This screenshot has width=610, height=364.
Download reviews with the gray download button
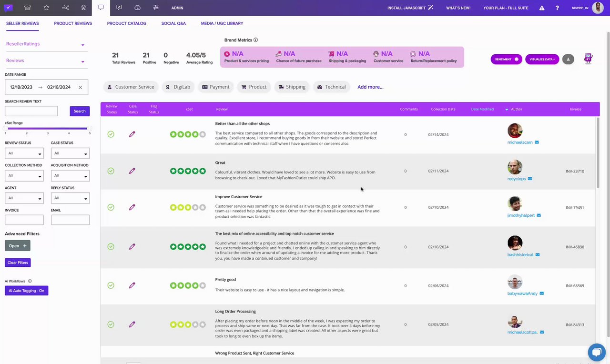coord(568,59)
